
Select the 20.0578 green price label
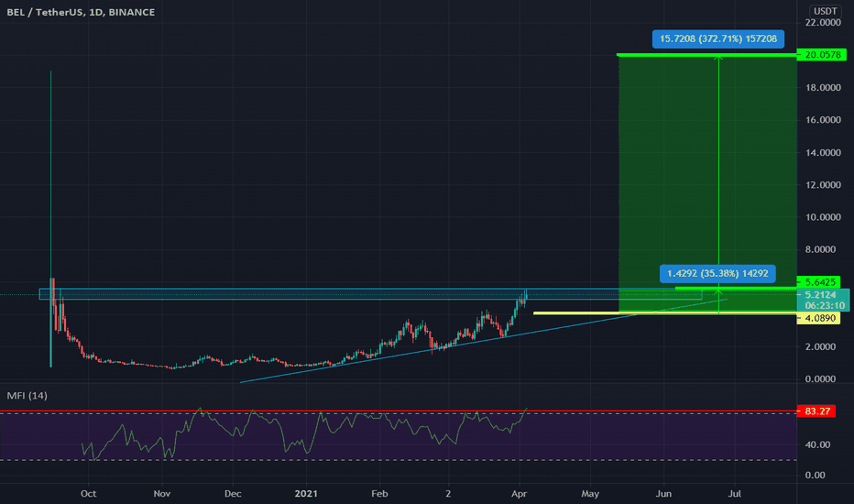pyautogui.click(x=823, y=54)
